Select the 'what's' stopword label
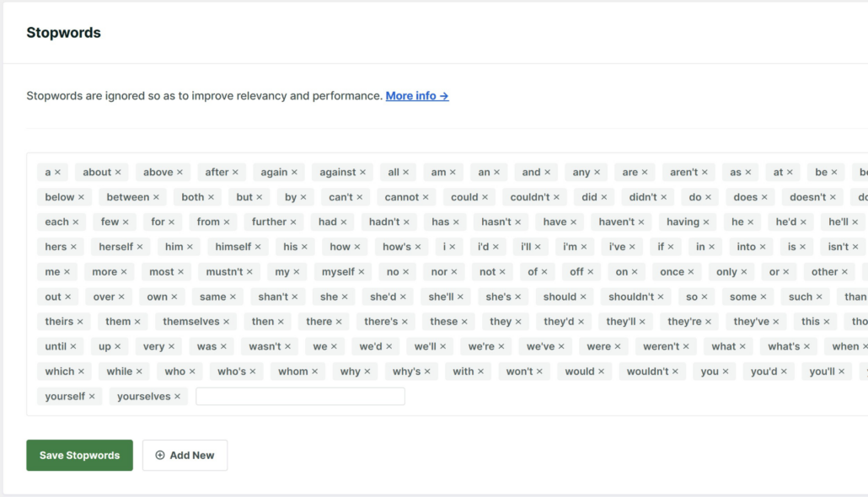868x497 pixels. (x=784, y=346)
